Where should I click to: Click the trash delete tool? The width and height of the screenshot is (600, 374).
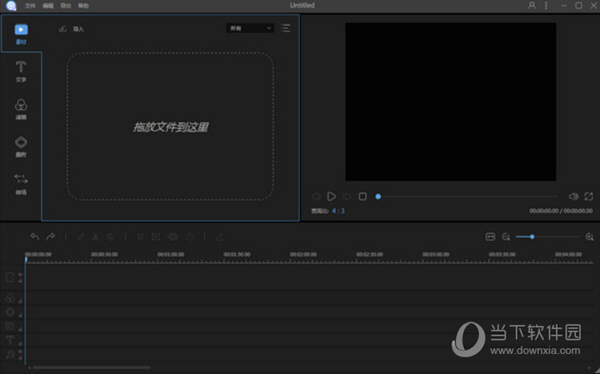[x=111, y=237]
